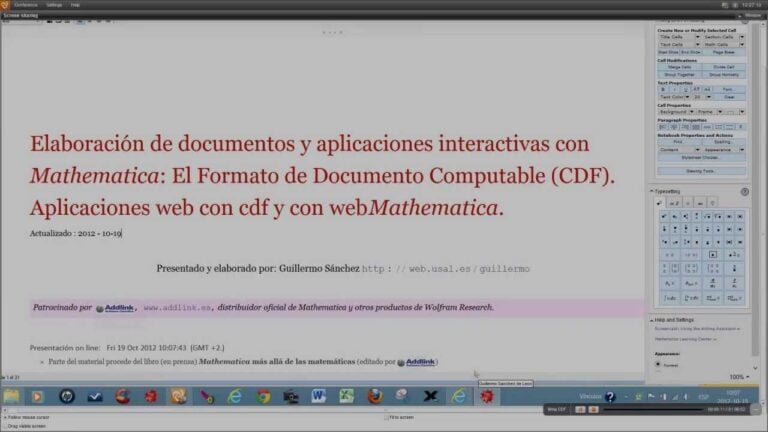The height and width of the screenshot is (432, 768).
Task: Open the Settings menu
Action: coord(54,5)
